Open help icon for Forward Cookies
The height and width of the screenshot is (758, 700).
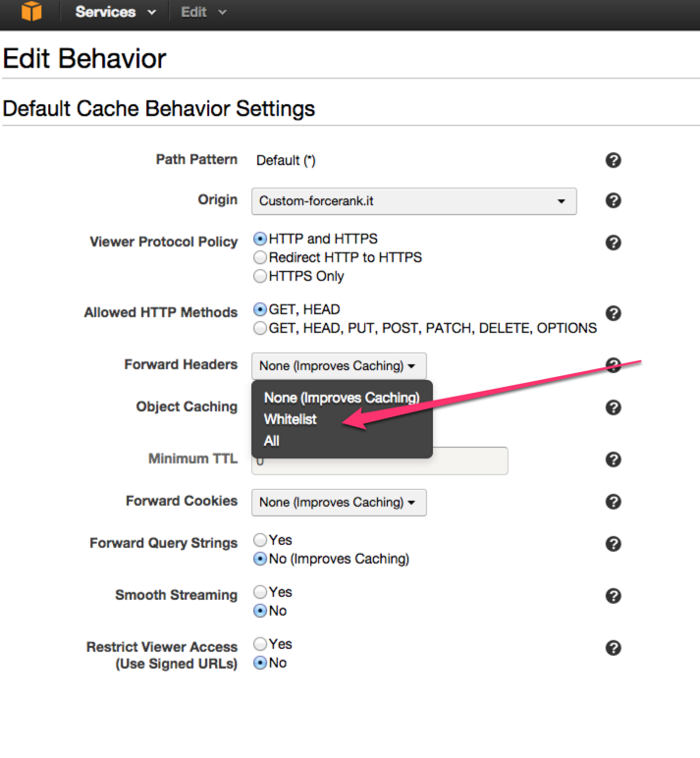[613, 502]
